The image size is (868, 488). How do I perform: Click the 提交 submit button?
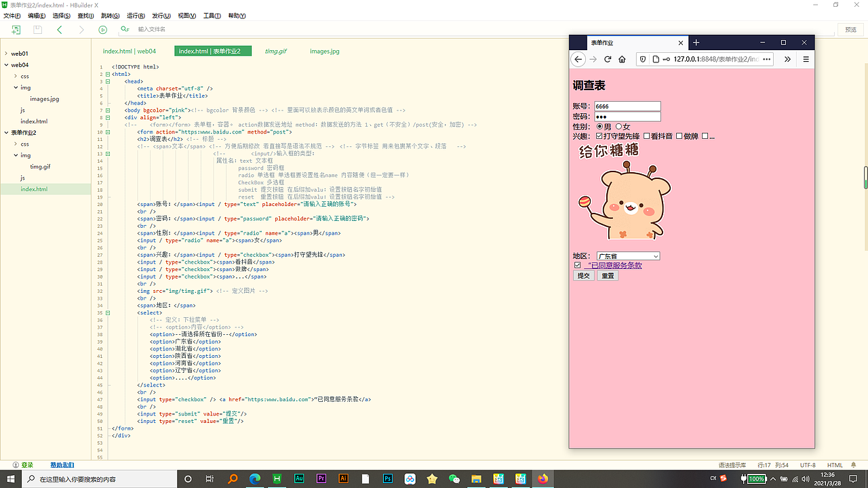point(583,275)
